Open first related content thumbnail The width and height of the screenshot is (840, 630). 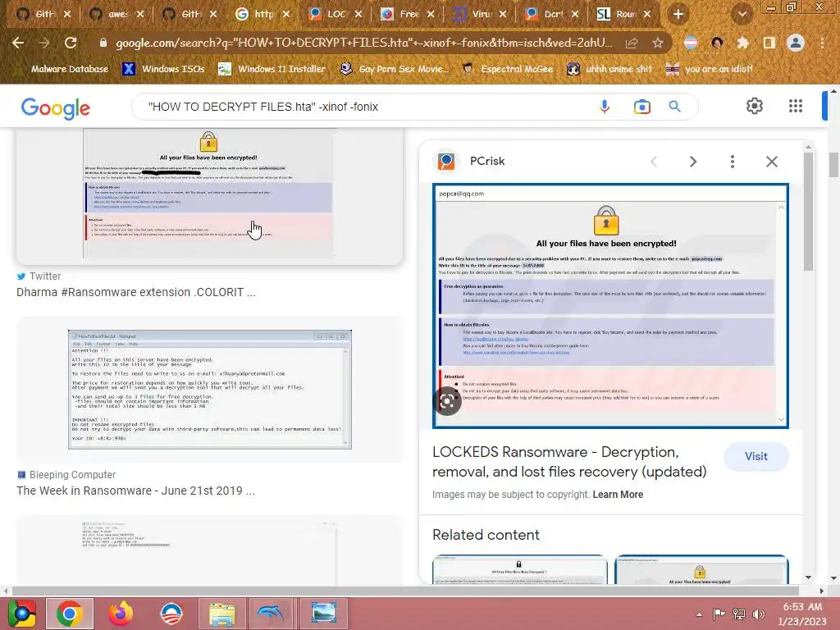(519, 569)
